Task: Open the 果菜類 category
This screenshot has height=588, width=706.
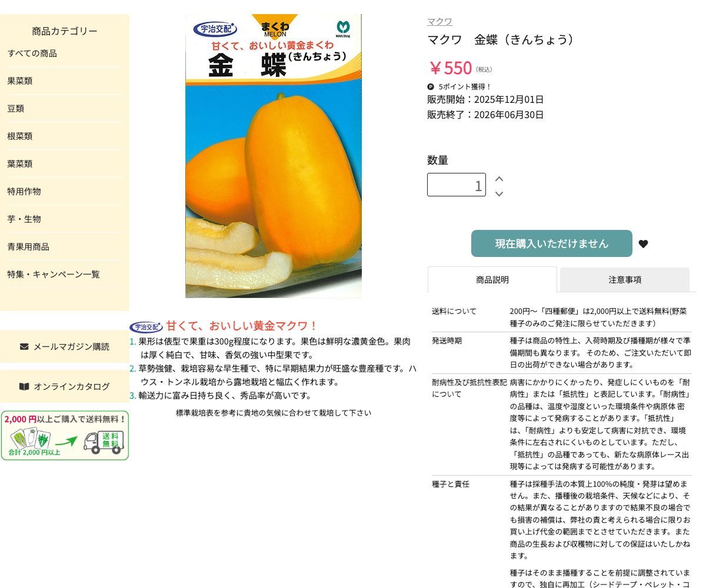Action: (19, 81)
